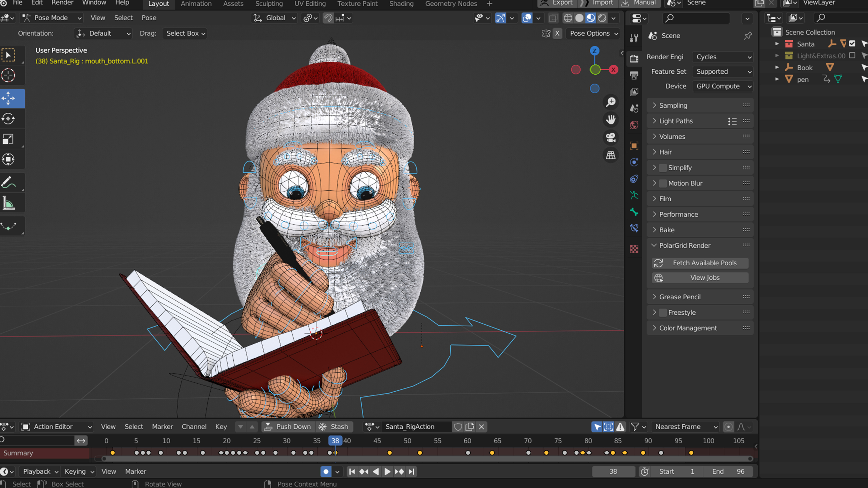Screen dimensions: 868x488
Task: Collapse the PolarGrid Render panel
Action: (700, 246)
